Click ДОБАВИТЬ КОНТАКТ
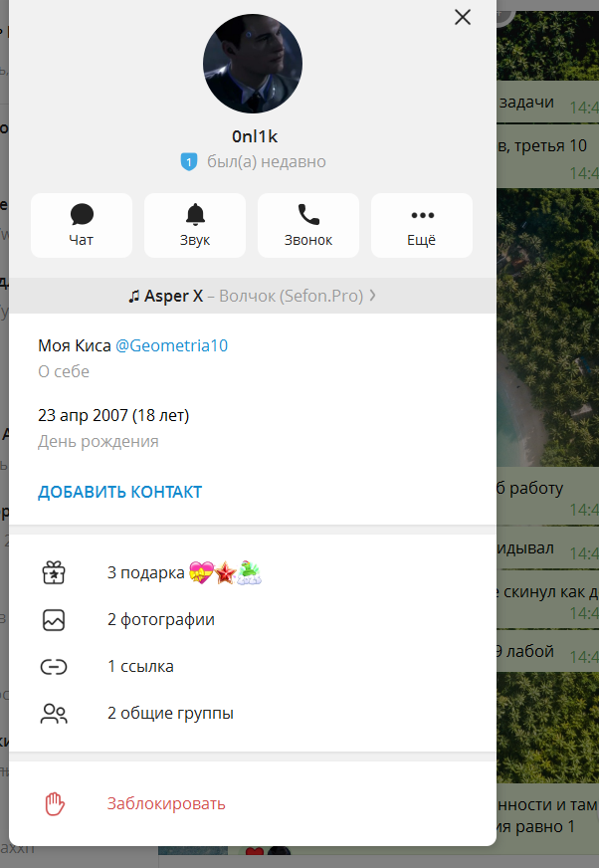This screenshot has width=599, height=868. coord(120,492)
